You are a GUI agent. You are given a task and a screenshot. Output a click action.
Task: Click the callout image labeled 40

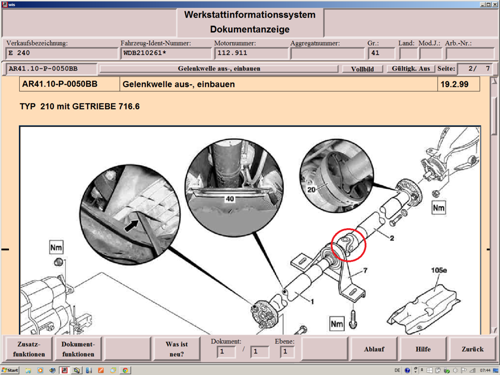coord(234,188)
